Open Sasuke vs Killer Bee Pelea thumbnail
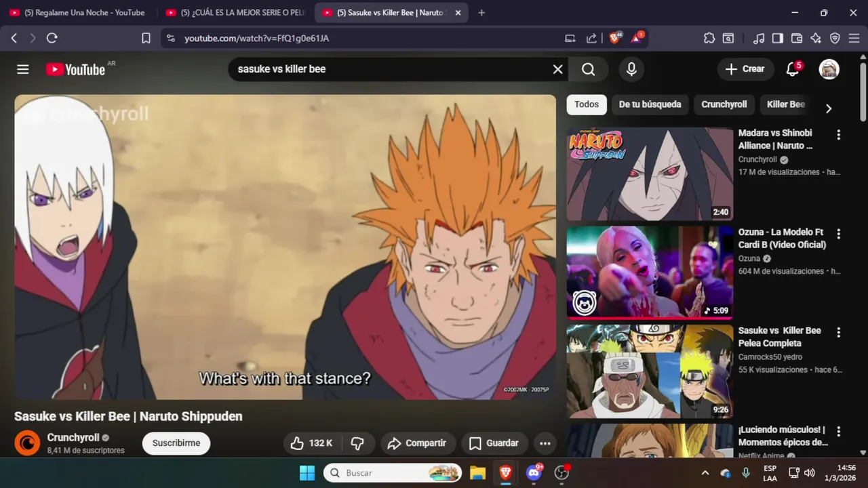This screenshot has height=488, width=868. (650, 371)
